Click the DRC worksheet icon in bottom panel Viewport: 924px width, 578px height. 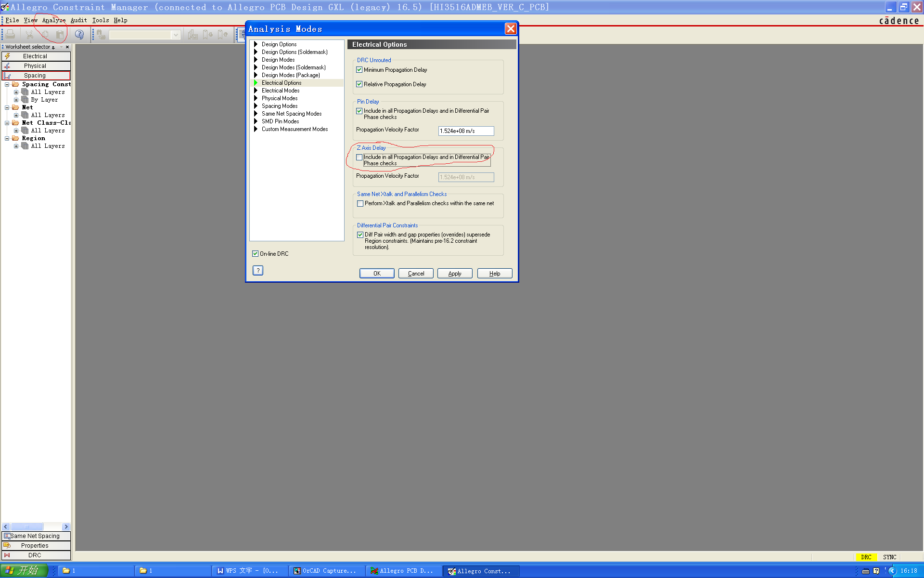click(7, 555)
